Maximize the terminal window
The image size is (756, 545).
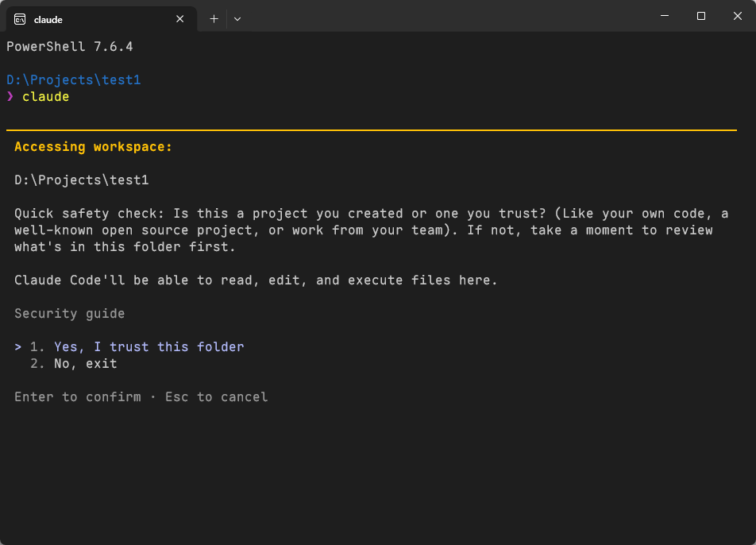(x=701, y=16)
